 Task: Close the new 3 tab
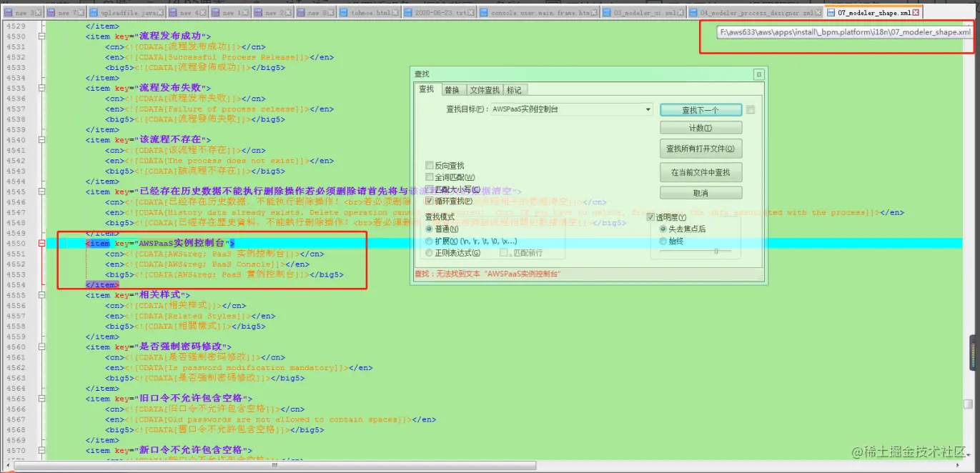click(38, 13)
